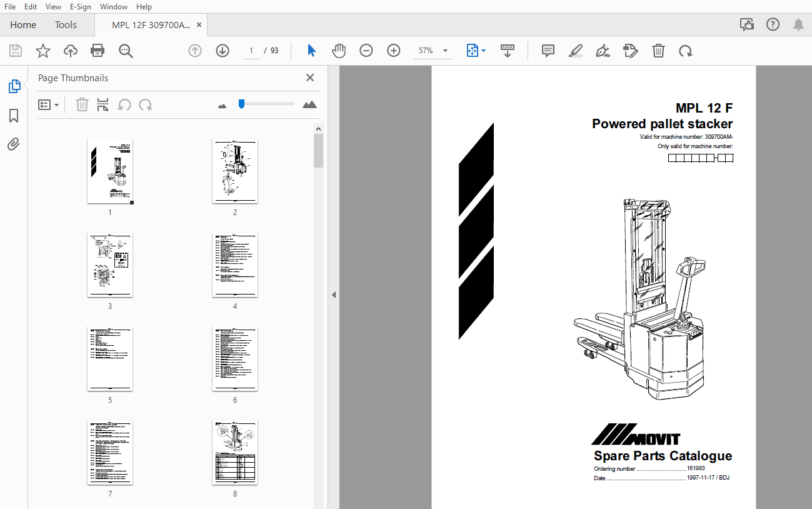
Task: Switch to the Tools tab
Action: pos(66,25)
